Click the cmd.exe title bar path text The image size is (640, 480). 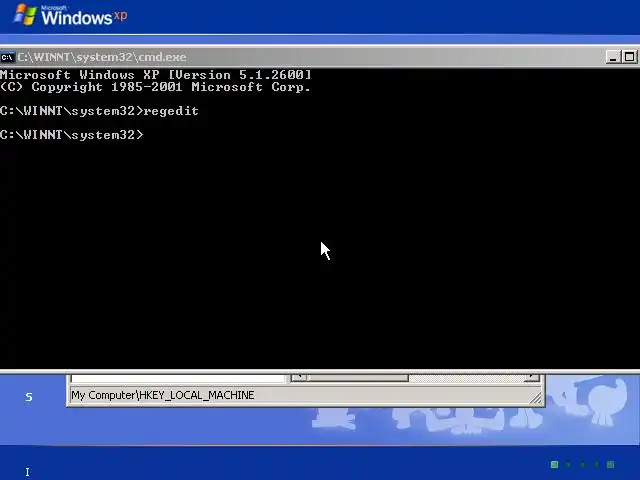pyautogui.click(x=102, y=57)
